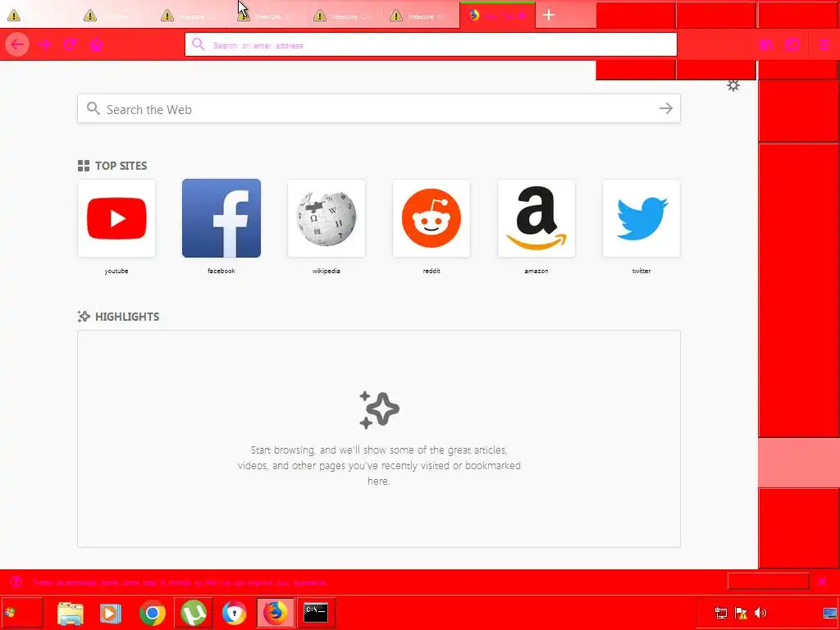Click the 'amazon' label text
The height and width of the screenshot is (630, 840).
536,271
